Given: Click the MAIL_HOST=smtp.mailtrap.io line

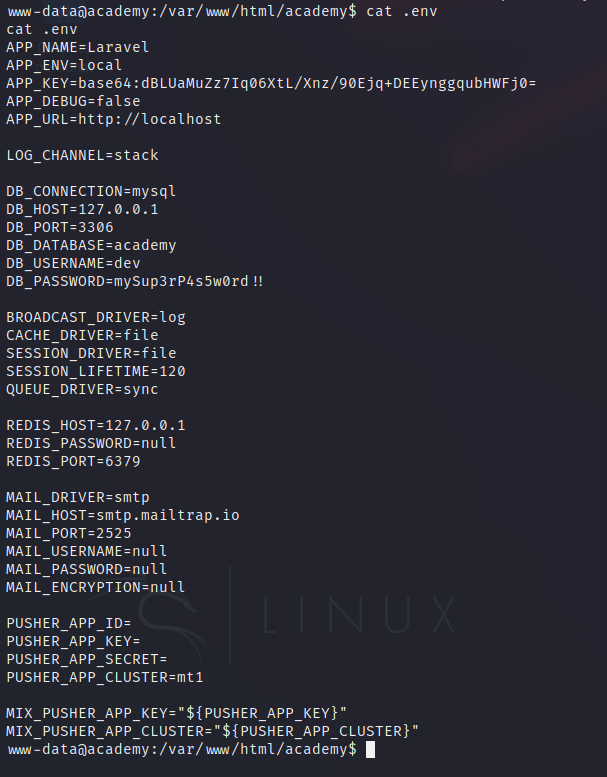Looking at the screenshot, I should tap(122, 515).
